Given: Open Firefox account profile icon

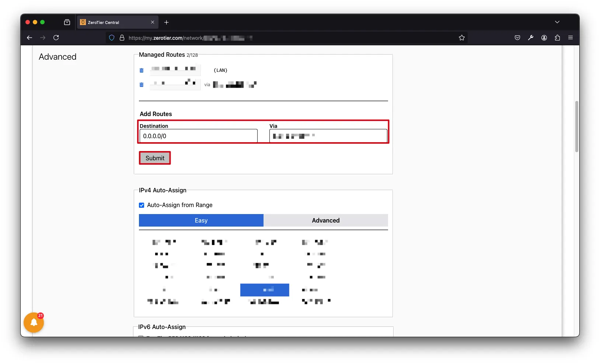Looking at the screenshot, I should click(544, 38).
